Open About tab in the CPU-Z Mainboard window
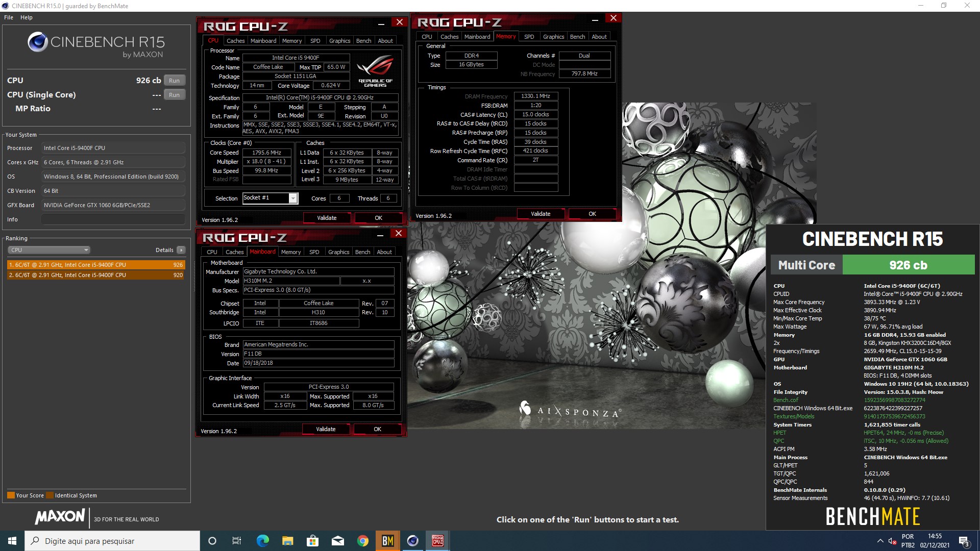 (384, 252)
